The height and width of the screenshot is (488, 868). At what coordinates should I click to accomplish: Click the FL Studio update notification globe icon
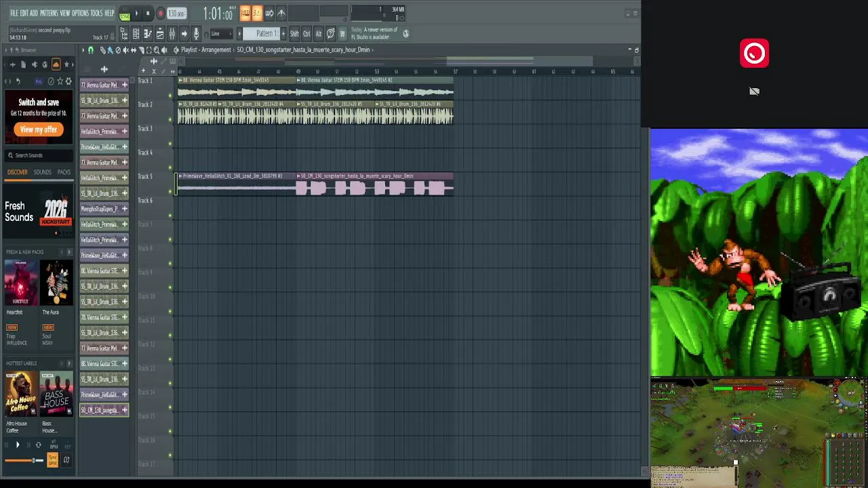pyautogui.click(x=406, y=33)
